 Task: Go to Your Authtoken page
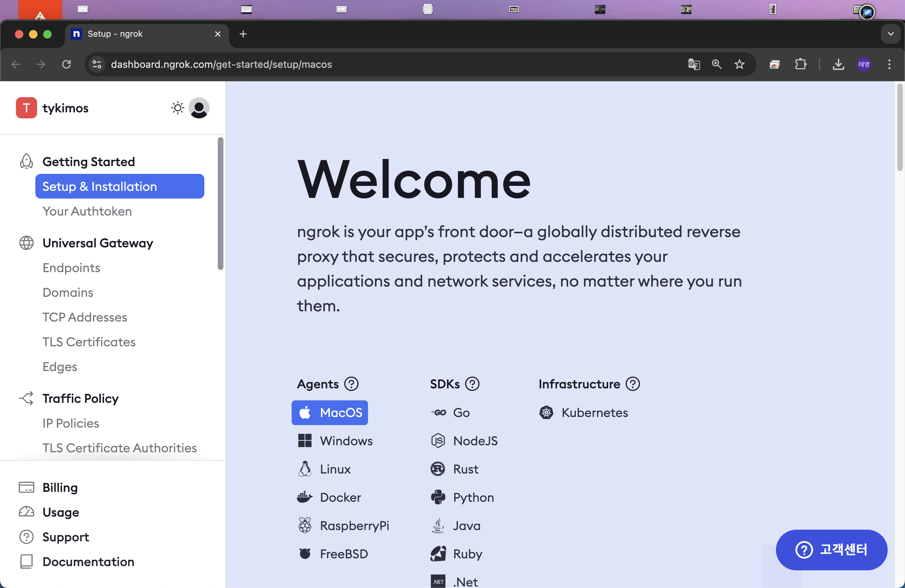[87, 211]
